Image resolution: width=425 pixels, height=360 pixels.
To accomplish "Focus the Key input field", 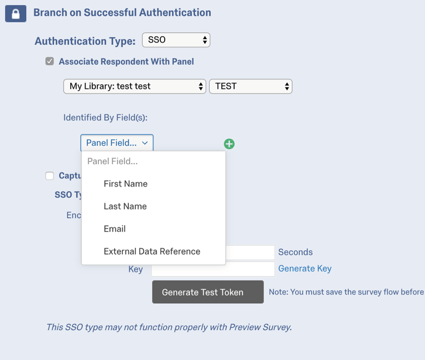I will 213,269.
